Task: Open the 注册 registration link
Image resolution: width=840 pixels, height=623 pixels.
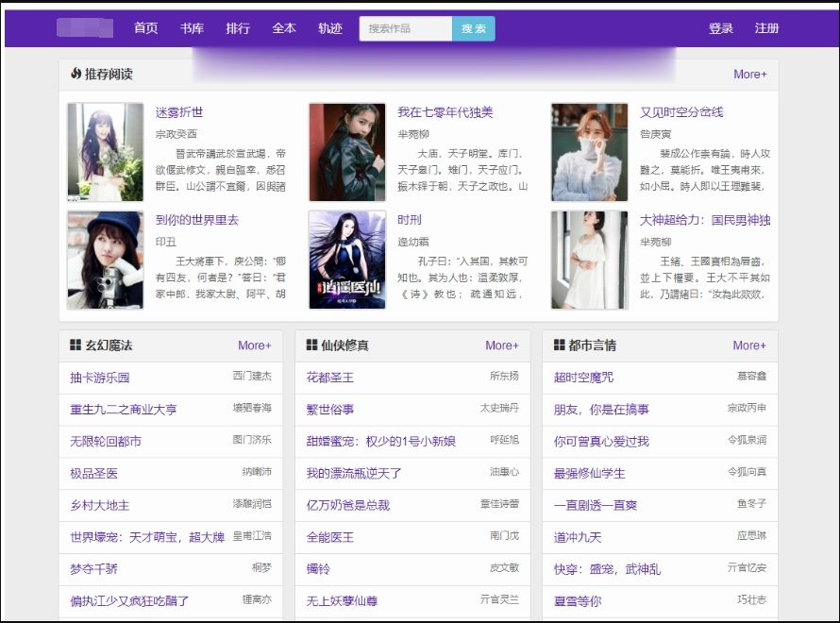Action: pos(766,28)
